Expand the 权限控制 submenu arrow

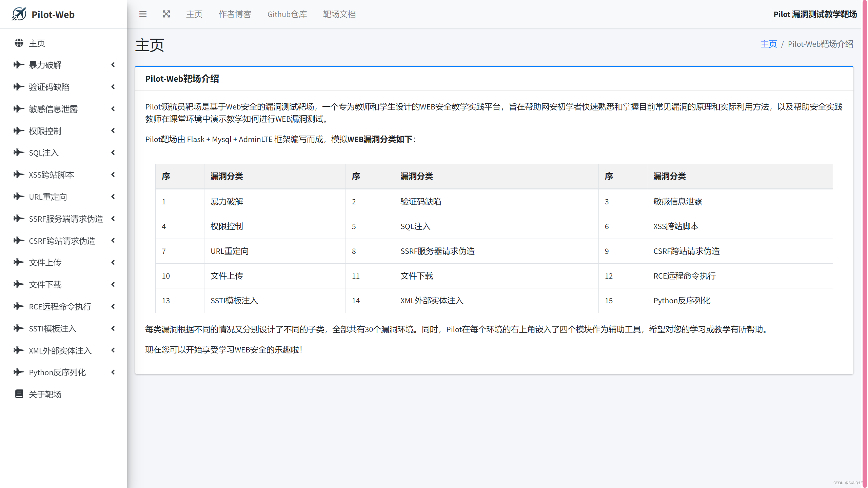(x=113, y=130)
